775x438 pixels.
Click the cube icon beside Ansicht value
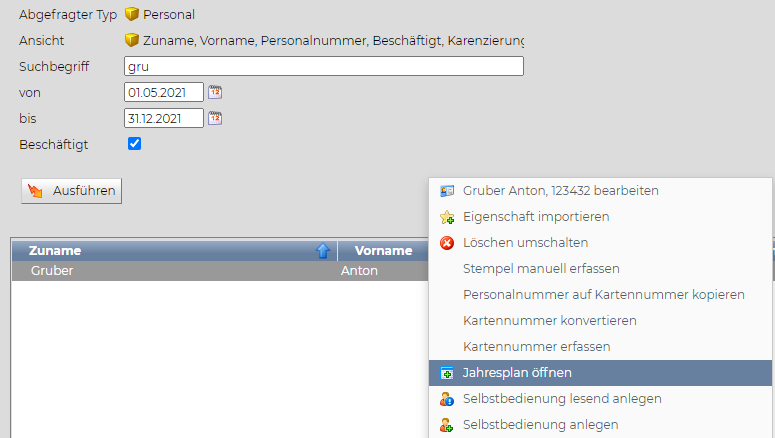(132, 41)
